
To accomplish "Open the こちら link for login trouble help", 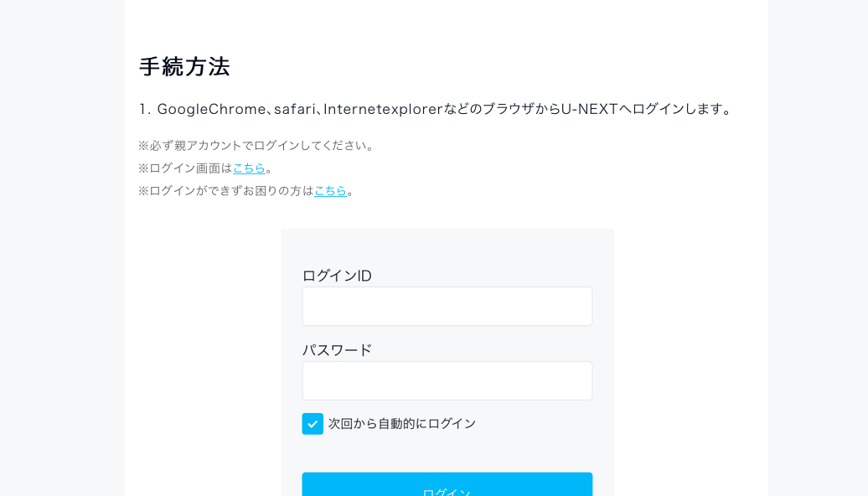I will pyautogui.click(x=330, y=190).
